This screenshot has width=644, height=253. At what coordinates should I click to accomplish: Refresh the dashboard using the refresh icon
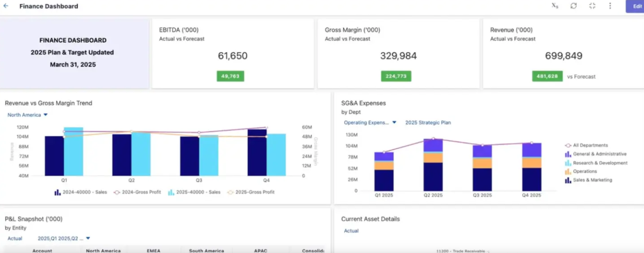[573, 6]
